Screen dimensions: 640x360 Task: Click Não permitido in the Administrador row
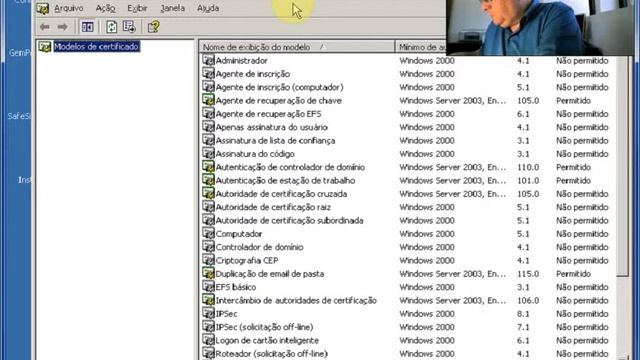pos(582,60)
